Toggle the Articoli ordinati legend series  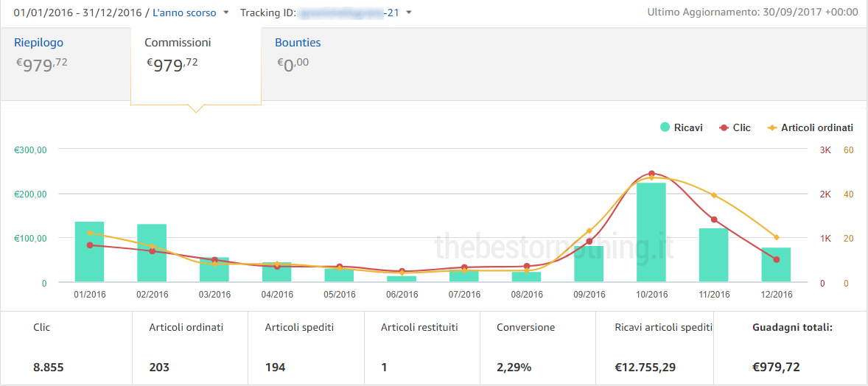click(x=810, y=127)
